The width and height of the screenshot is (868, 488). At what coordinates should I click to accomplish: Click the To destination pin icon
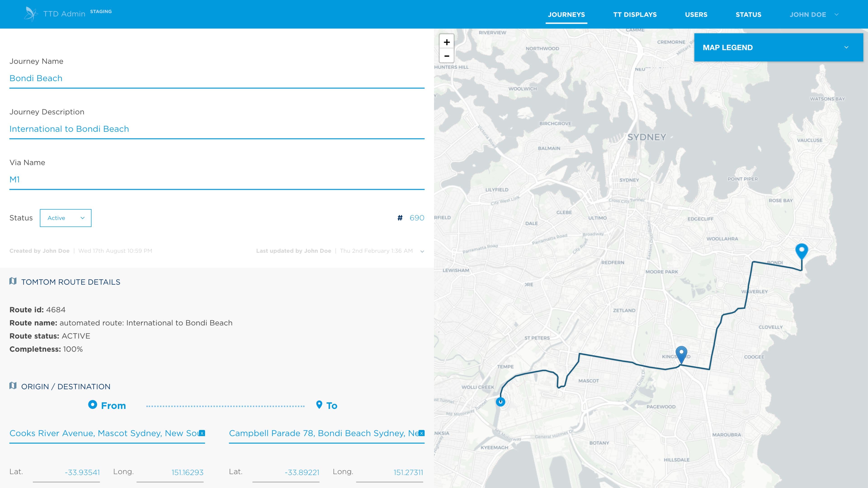point(319,404)
